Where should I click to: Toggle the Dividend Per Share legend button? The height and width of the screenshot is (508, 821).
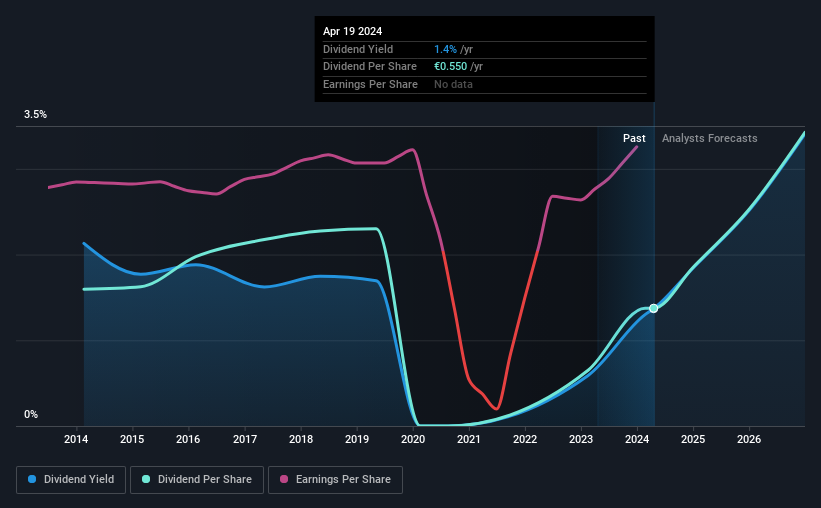coord(197,480)
